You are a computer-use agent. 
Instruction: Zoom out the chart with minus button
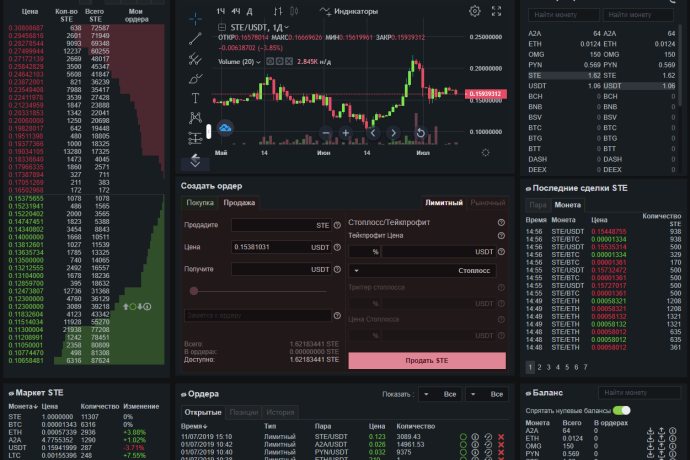326,132
